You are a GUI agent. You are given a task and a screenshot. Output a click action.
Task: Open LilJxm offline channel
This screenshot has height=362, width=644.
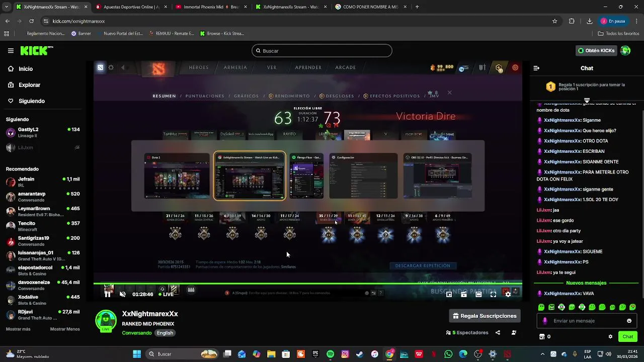(43, 148)
